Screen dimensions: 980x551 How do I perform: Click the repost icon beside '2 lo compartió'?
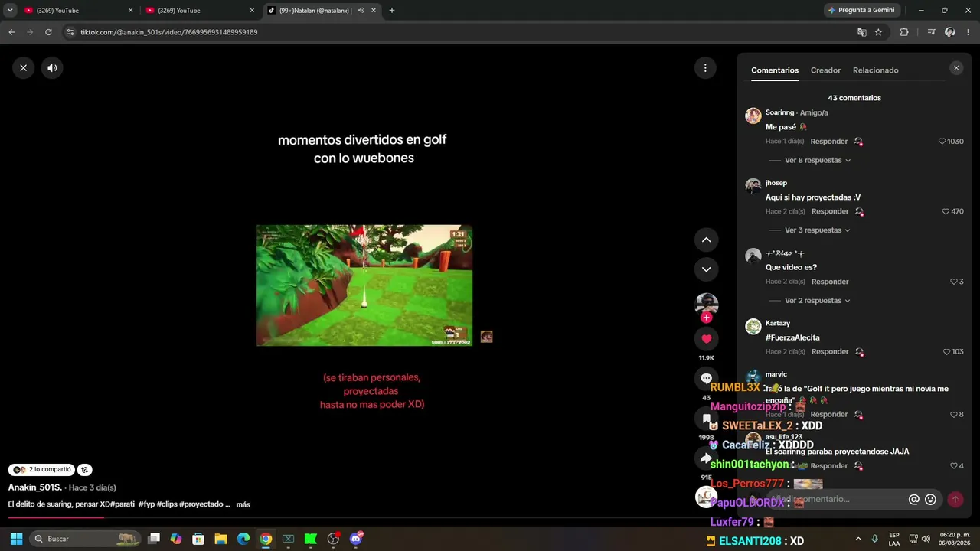85,470
